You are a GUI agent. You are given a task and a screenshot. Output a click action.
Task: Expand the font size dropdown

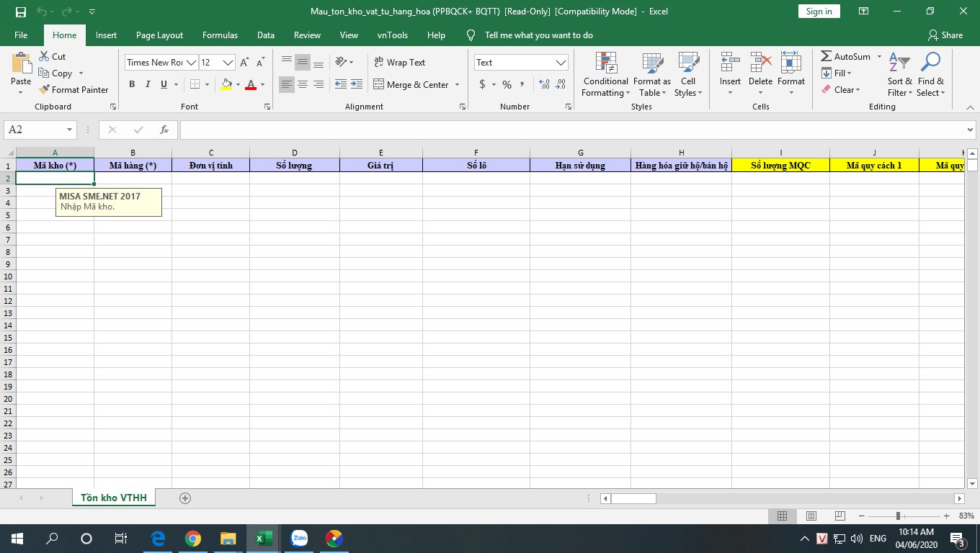click(228, 63)
